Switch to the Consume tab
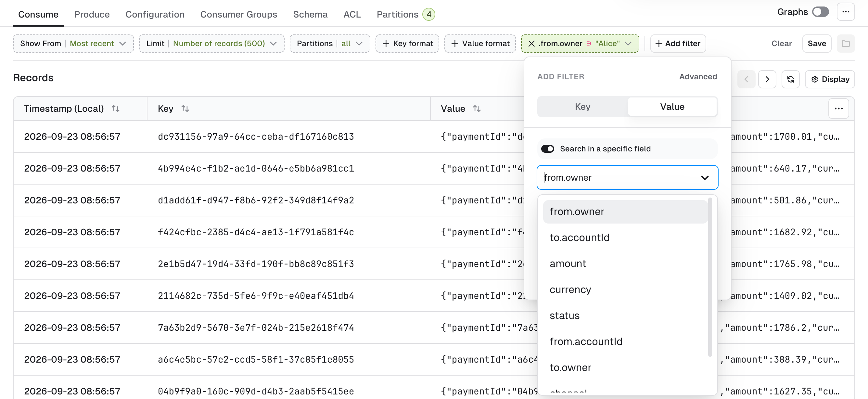This screenshot has height=399, width=868. 38,14
